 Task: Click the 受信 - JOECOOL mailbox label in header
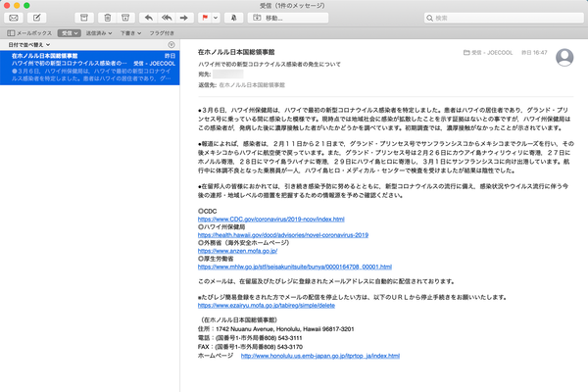(488, 53)
